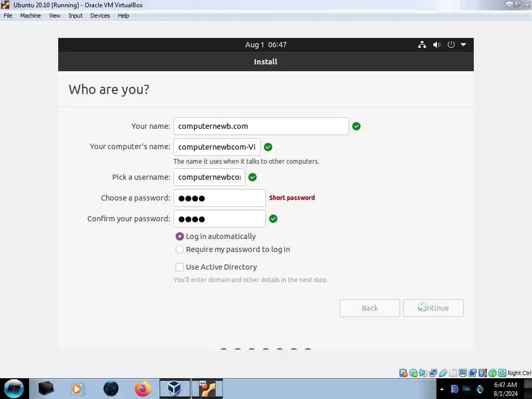Open the Ubuntu network status icon
This screenshot has height=399, width=532.
[x=422, y=45]
